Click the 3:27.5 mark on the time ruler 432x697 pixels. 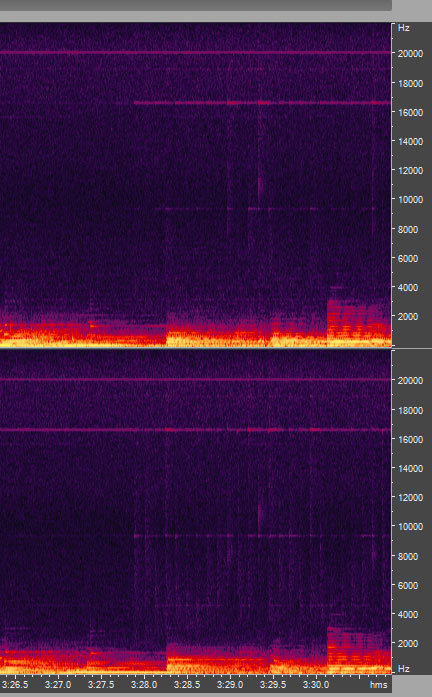101,685
